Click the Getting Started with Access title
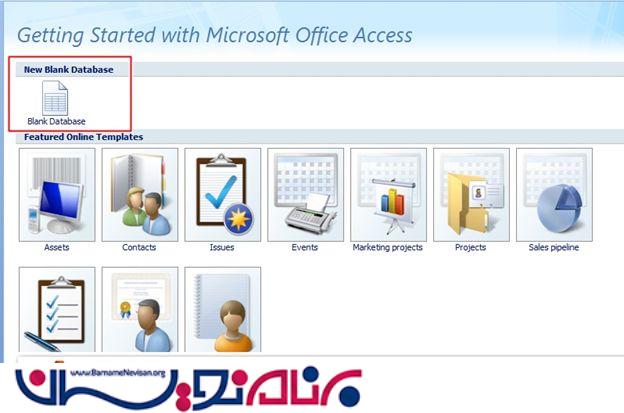 tap(215, 35)
